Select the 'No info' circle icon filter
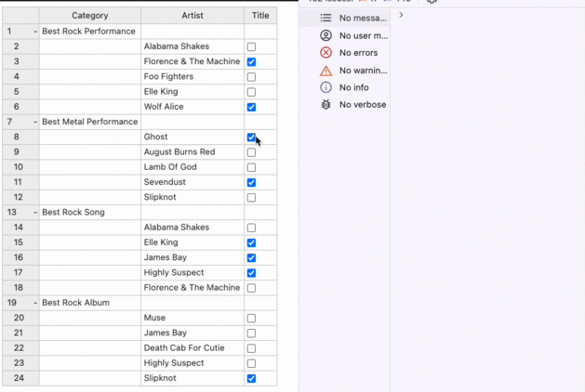This screenshot has width=585, height=392. pyautogui.click(x=326, y=87)
